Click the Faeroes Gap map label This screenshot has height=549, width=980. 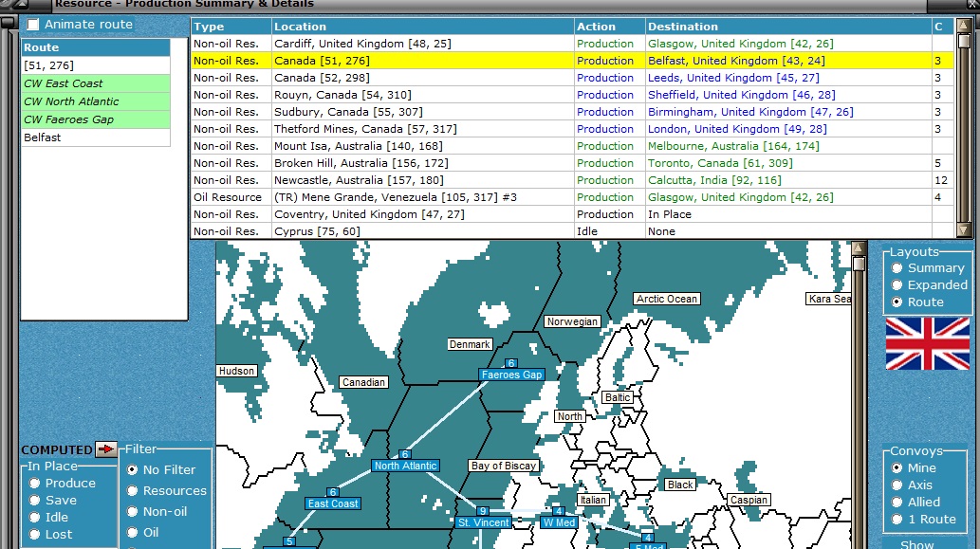(512, 375)
